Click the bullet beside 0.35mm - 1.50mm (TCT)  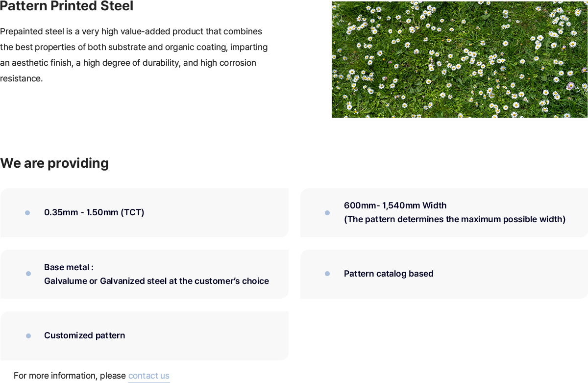[x=27, y=213]
